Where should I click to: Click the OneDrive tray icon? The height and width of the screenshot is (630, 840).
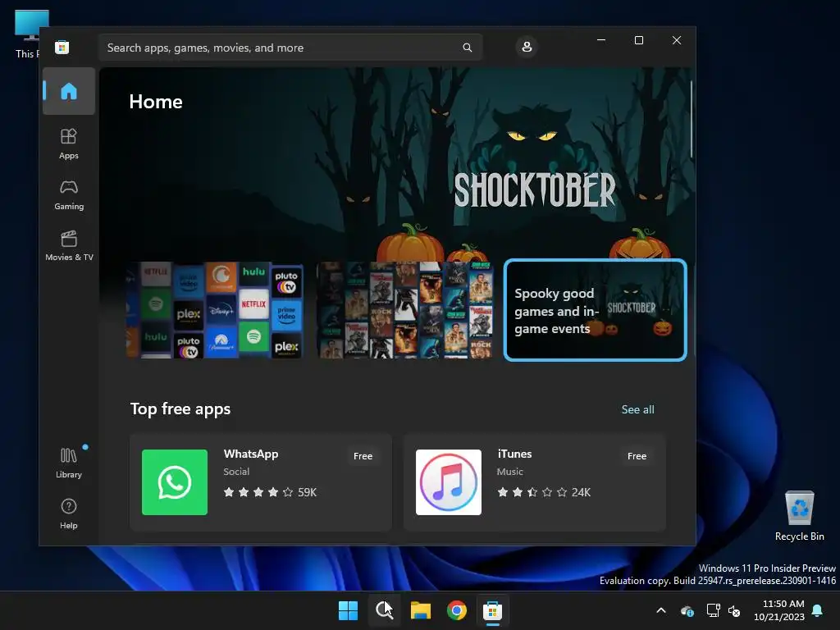tap(687, 610)
